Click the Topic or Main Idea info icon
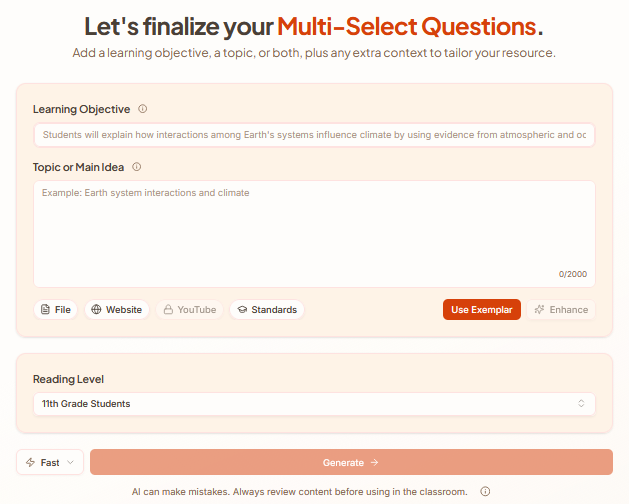 pyautogui.click(x=136, y=167)
